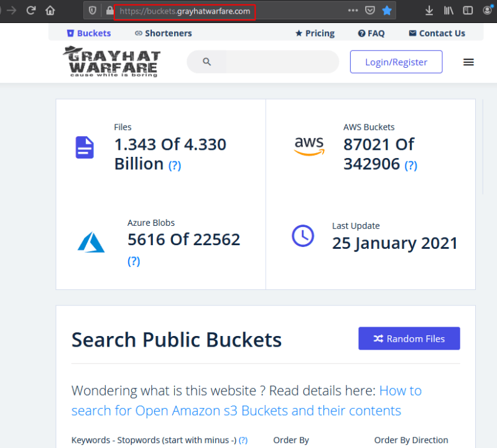Image resolution: width=497 pixels, height=448 pixels.
Task: Open the Shorteners tab
Action: click(x=164, y=34)
